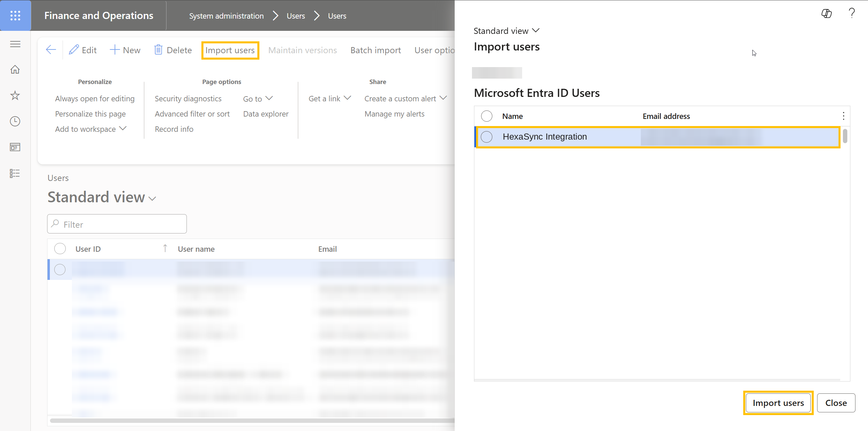
Task: Select HexaSync Integration row radio
Action: click(487, 137)
